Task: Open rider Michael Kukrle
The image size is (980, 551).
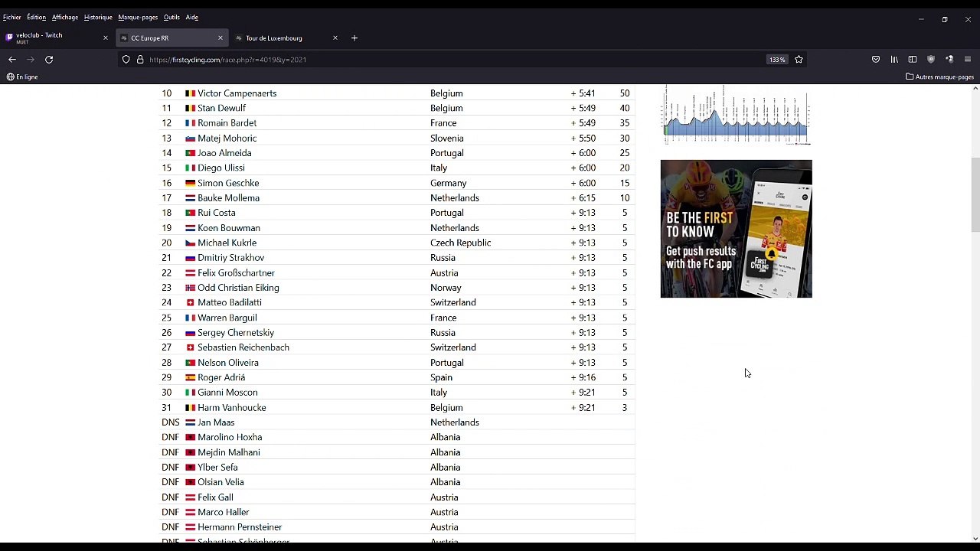Action: 227,243
